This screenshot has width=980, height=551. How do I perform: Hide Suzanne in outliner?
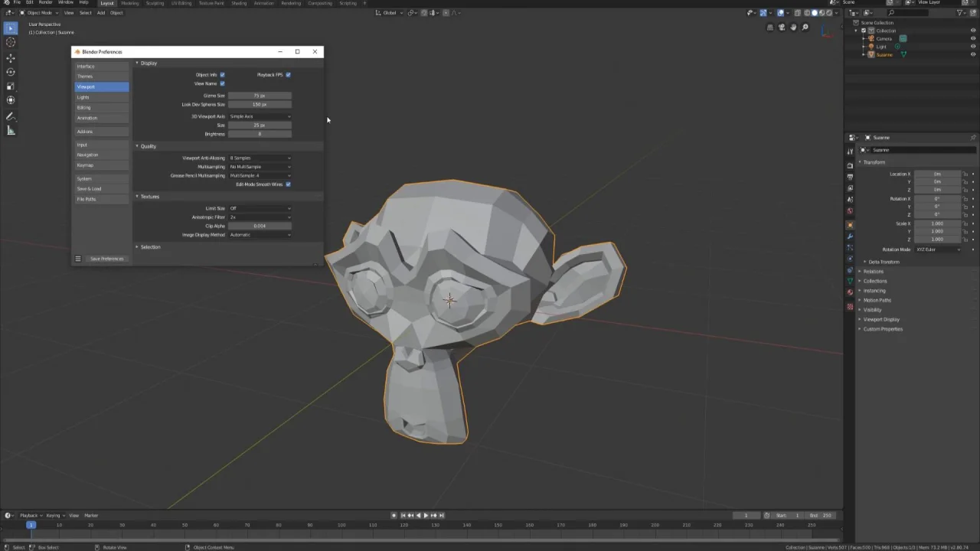point(973,54)
